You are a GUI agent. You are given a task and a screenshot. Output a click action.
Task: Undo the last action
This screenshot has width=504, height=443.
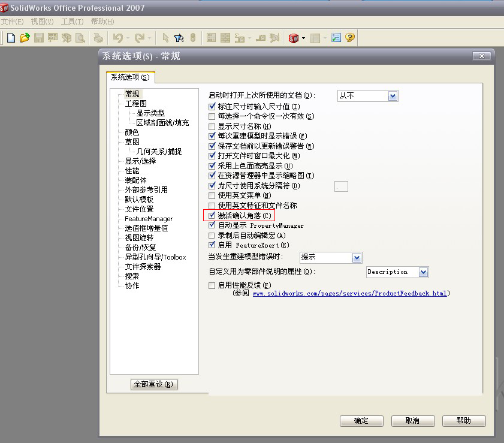(118, 37)
